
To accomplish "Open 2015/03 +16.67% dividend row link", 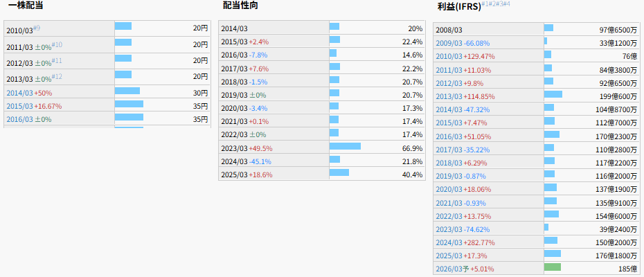I will click(34, 107).
